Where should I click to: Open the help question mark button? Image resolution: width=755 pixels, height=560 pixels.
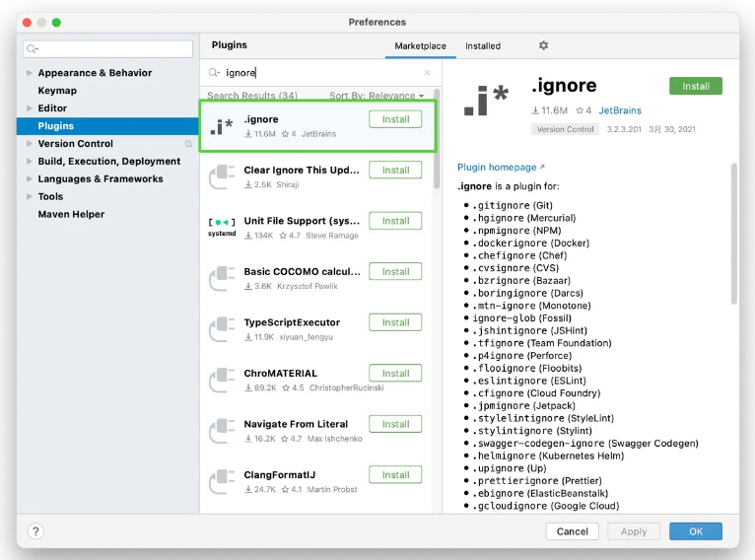pos(35,531)
